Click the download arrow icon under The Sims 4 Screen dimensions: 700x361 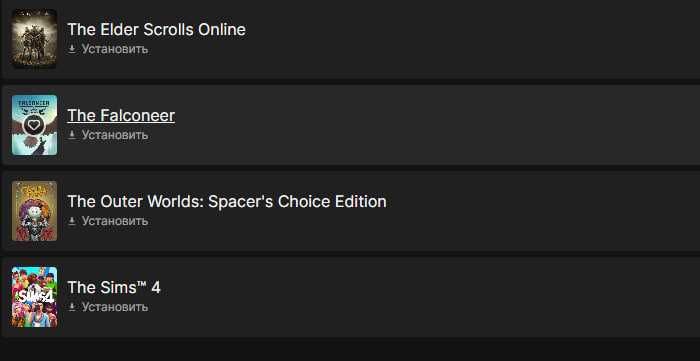(72, 307)
